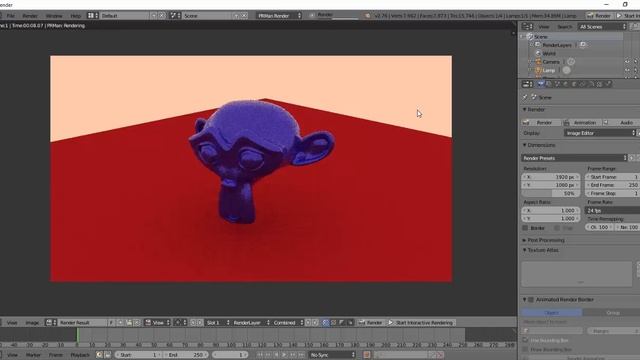Open the RenderLayer dropdown in image editor
640x360 pixels.
pos(251,322)
